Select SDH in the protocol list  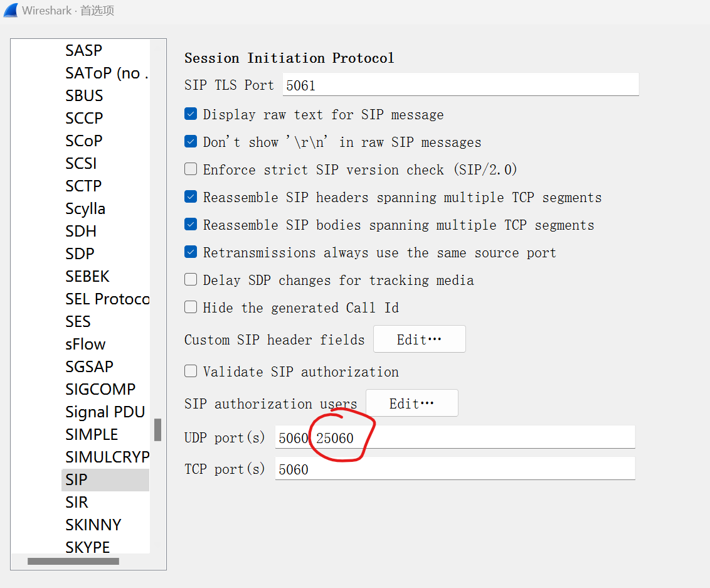coord(81,231)
